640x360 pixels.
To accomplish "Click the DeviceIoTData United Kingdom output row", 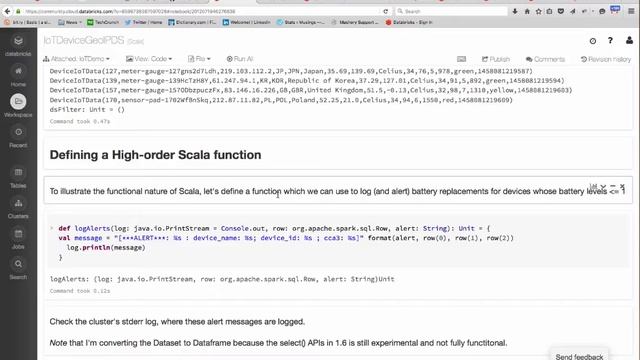I will pos(311,90).
